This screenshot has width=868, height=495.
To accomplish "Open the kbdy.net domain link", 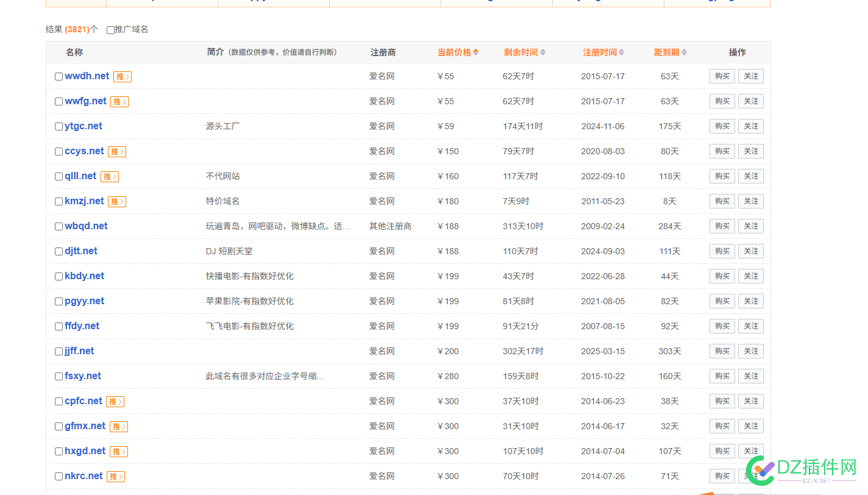I will coord(85,276).
